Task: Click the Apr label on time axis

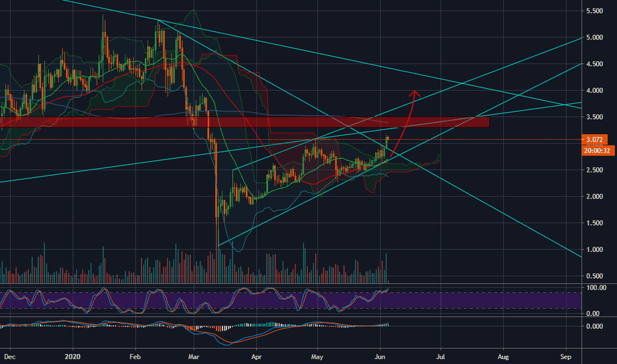Action: pos(256,357)
